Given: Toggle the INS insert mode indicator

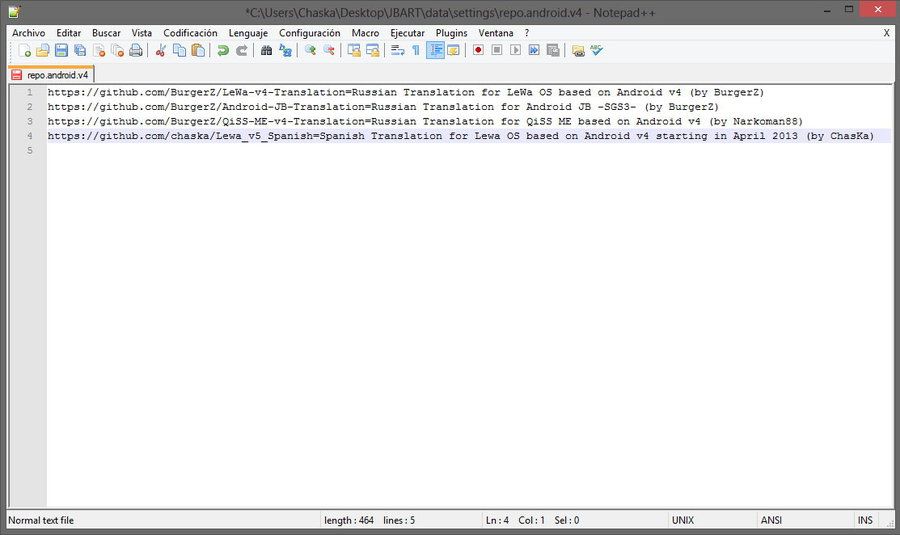Looking at the screenshot, I should coord(865,521).
